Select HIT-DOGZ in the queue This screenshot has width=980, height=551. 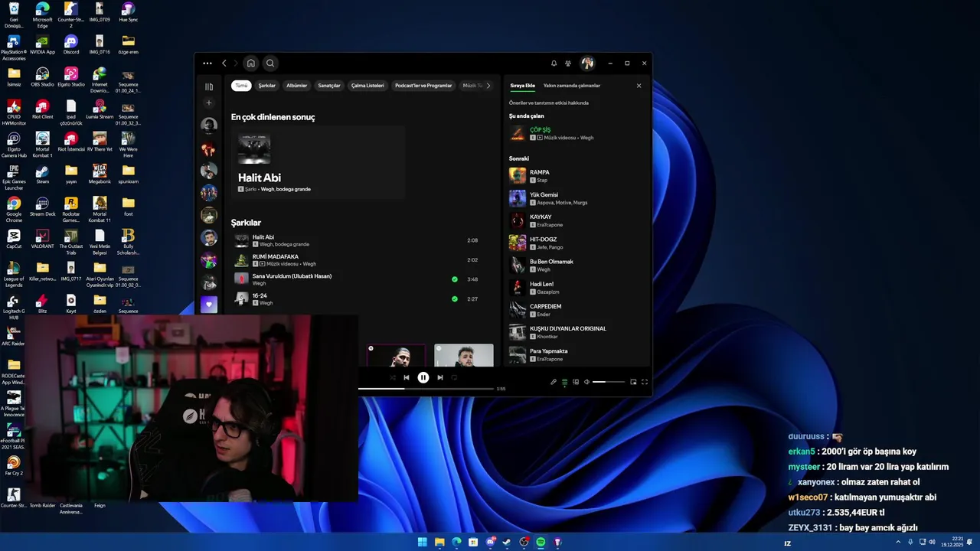click(577, 243)
